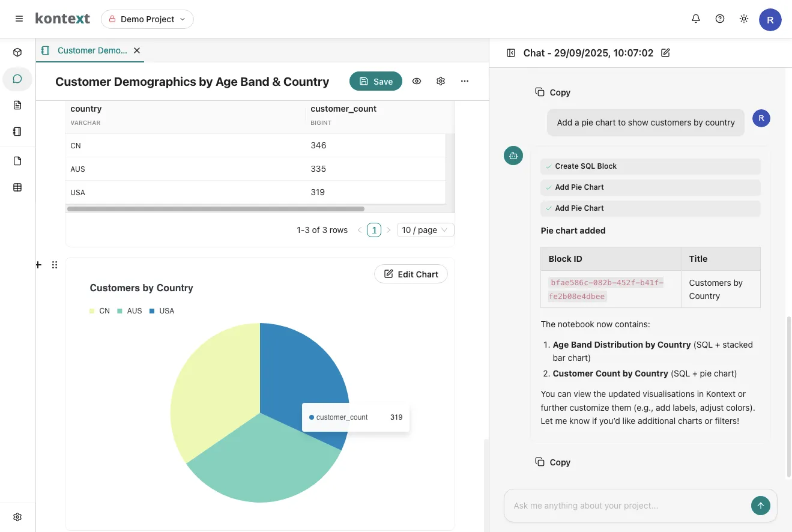Click the USA legend color swatch
The image size is (792, 532).
coord(153,311)
